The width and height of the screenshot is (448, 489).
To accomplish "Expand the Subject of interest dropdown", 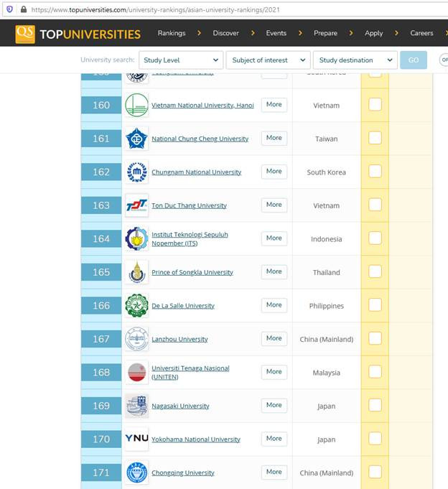I will pyautogui.click(x=269, y=60).
